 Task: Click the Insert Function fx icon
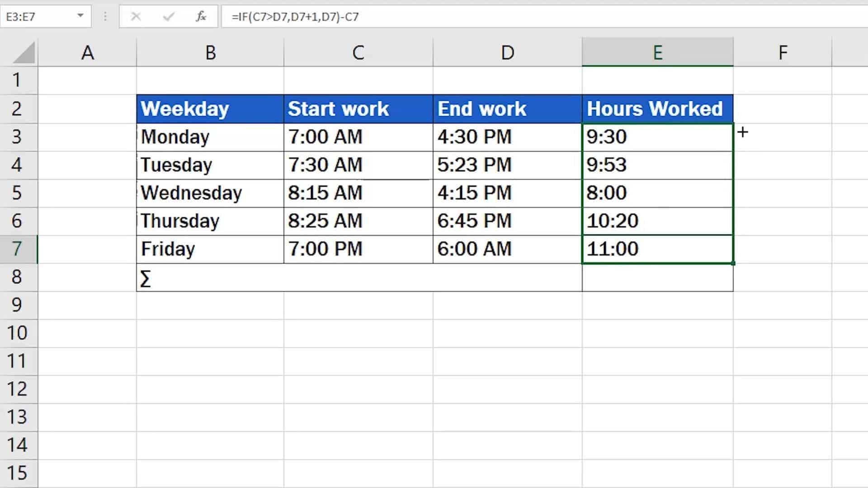click(x=200, y=17)
